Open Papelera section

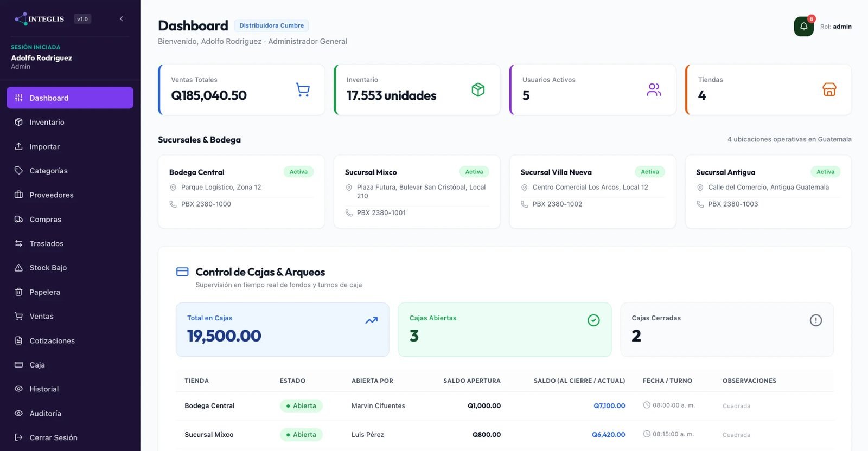(x=70, y=292)
